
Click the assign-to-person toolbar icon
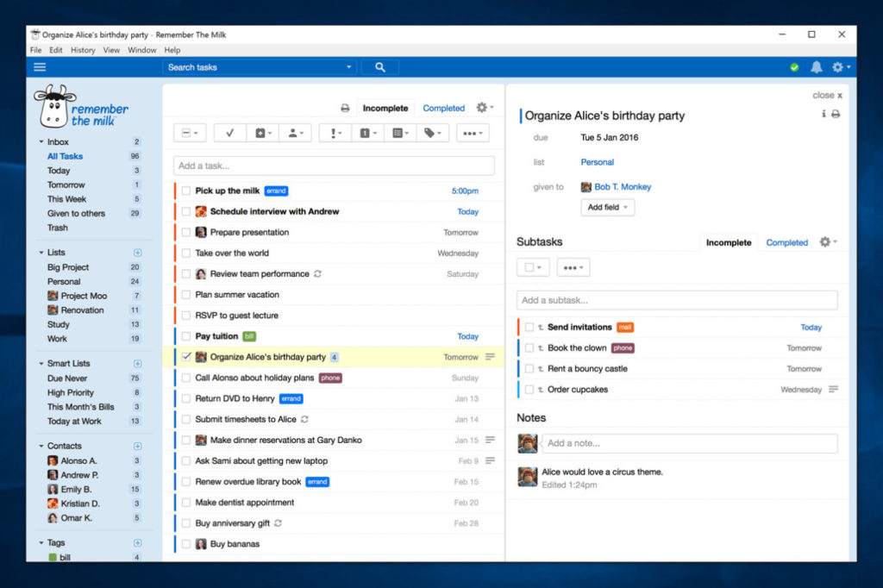[x=294, y=132]
